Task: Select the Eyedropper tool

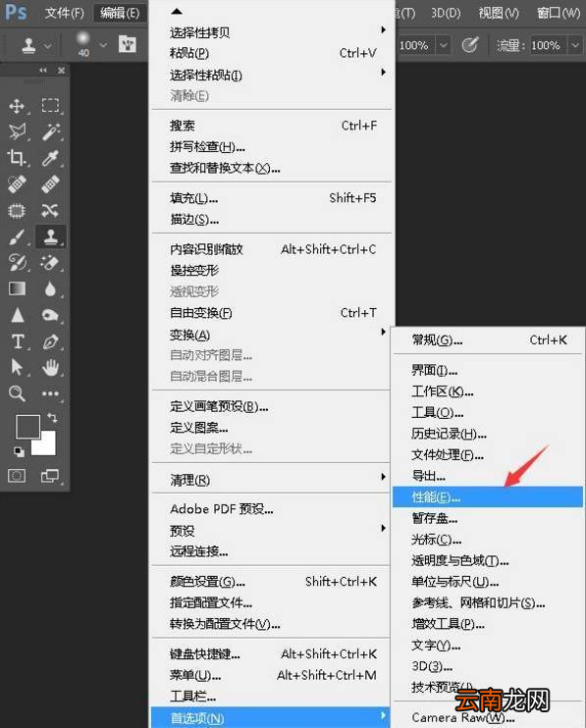Action: [x=50, y=158]
